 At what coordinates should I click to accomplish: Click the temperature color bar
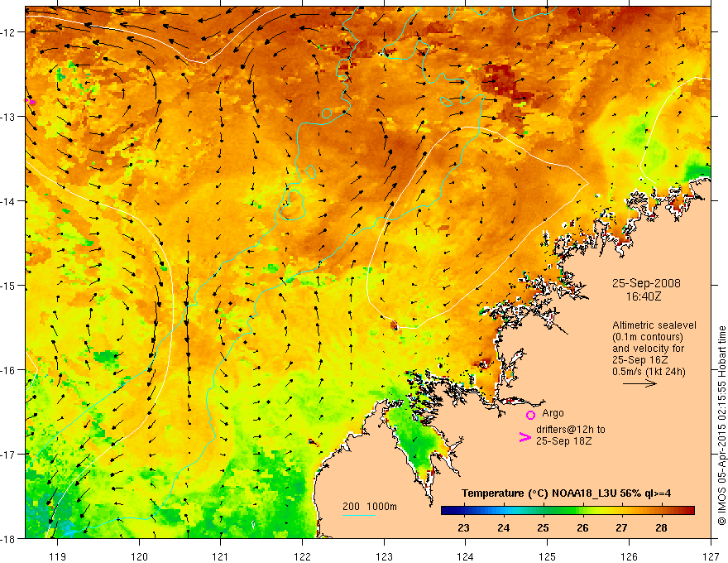tap(568, 511)
